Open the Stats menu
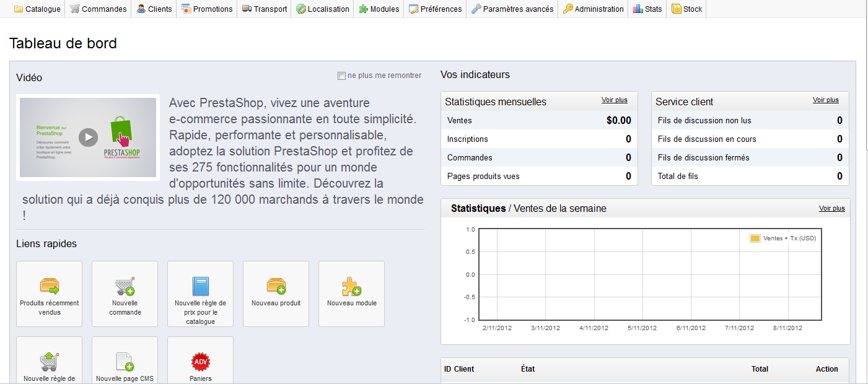Screen dimensions: 868x384 (647, 9)
